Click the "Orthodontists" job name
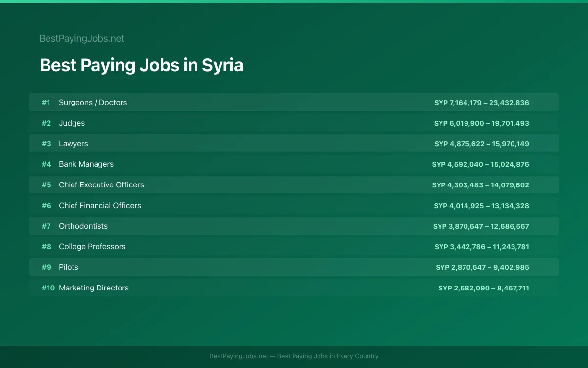 (83, 226)
